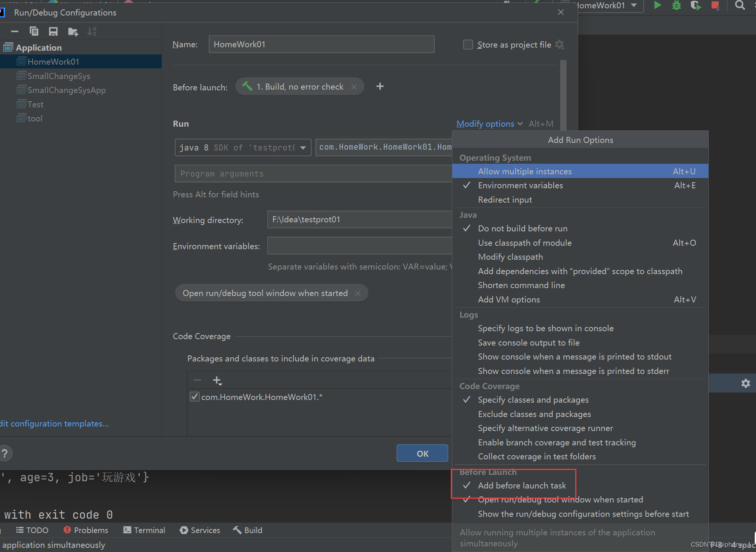Uncheck the com.HomeWork.HomeWork01.* coverage checkbox
756x552 pixels.
[x=194, y=397]
